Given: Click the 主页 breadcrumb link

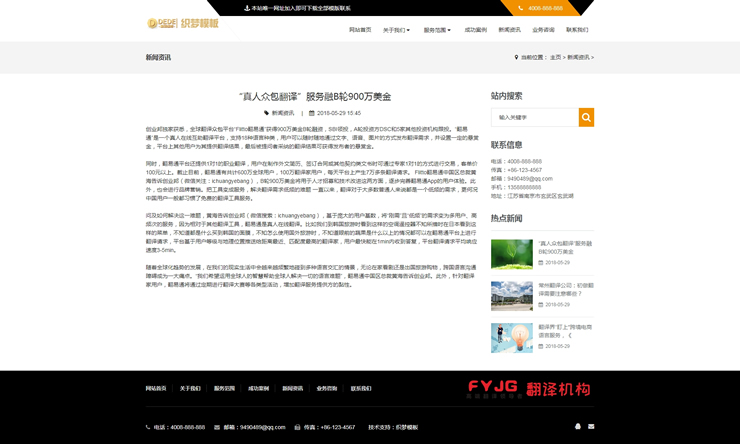Looking at the screenshot, I should pyautogui.click(x=555, y=58).
